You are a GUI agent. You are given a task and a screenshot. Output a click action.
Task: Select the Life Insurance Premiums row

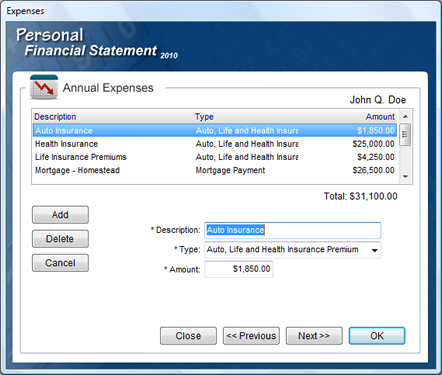click(x=215, y=157)
